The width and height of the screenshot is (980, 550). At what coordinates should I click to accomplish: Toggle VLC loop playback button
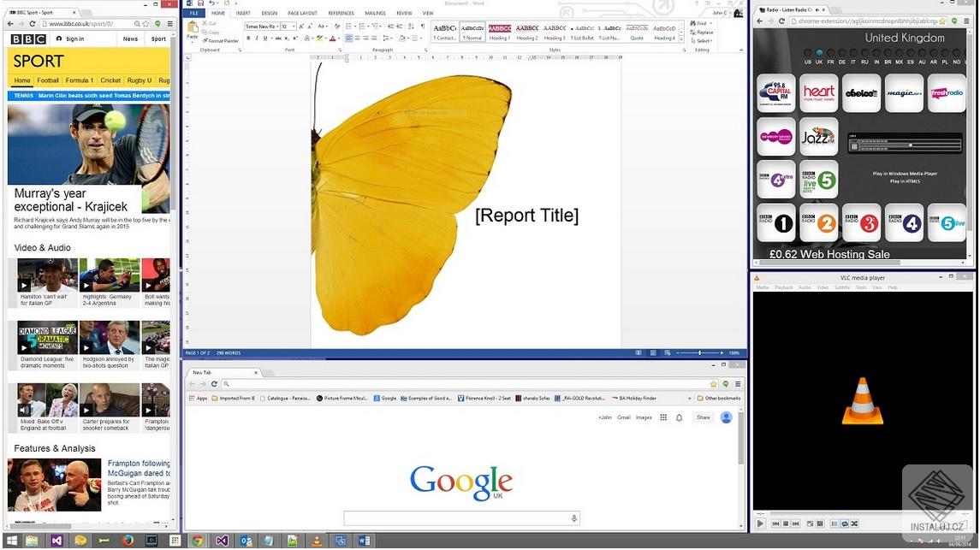pyautogui.click(x=844, y=523)
